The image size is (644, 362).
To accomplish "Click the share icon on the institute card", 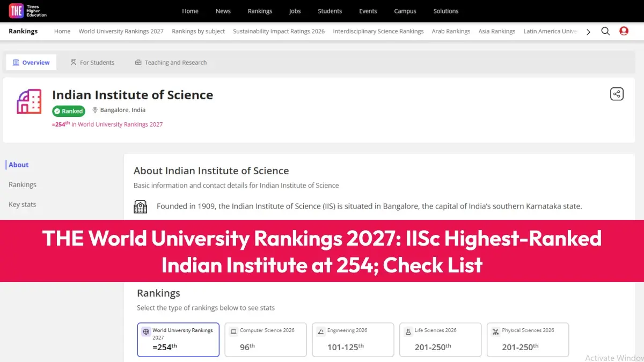I will coord(617,94).
